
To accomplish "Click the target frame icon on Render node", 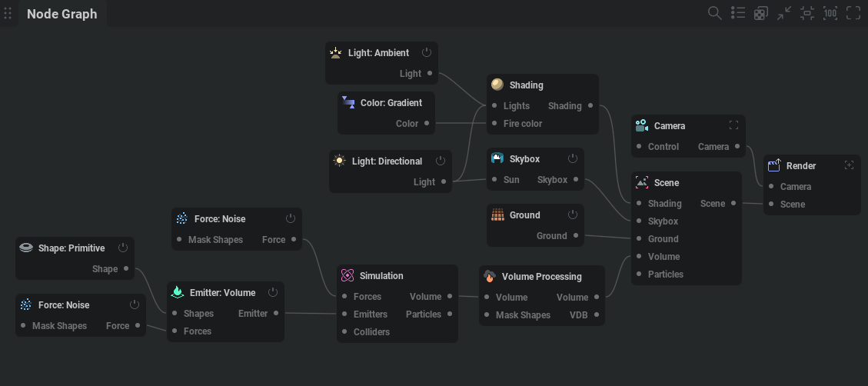I will 849,165.
